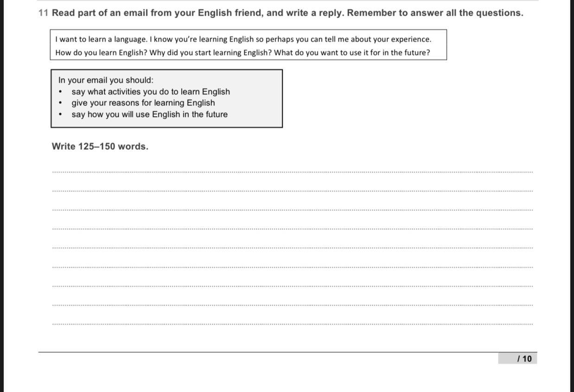This screenshot has width=574, height=392.
Task: Click the question number 11
Action: point(44,13)
